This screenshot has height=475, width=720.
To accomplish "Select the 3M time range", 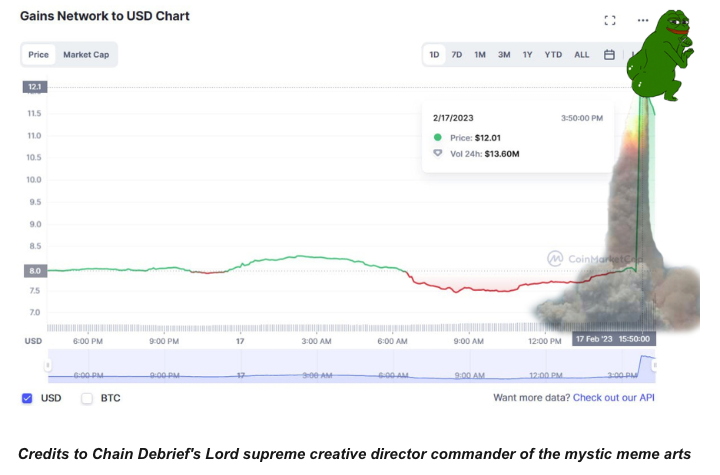I will click(x=504, y=55).
